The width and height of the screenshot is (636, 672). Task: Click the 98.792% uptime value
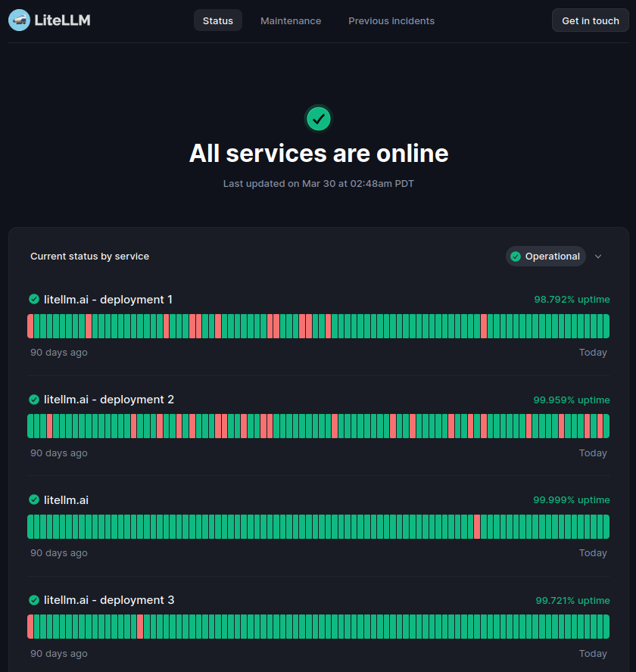click(x=572, y=299)
